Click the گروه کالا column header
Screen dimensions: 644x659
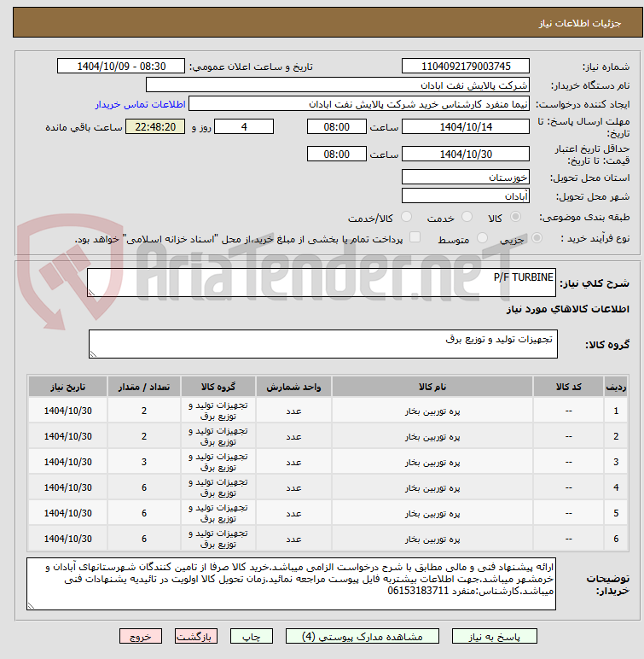coord(218,387)
